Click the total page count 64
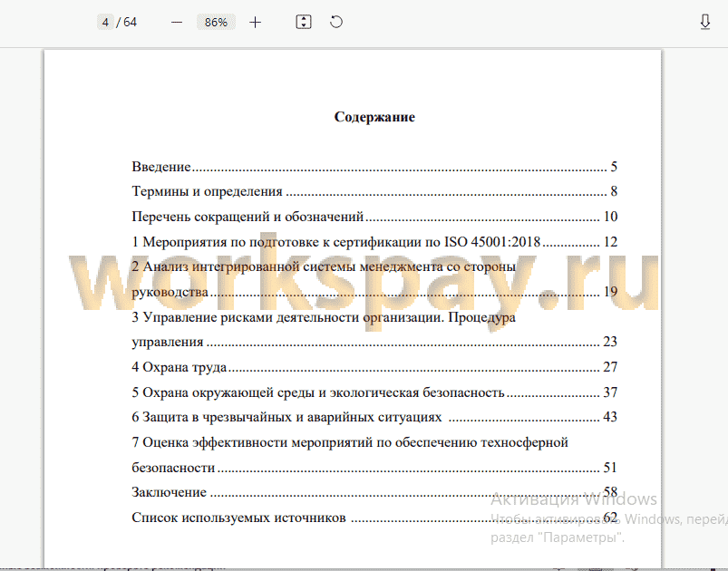This screenshot has height=571, width=728. (130, 23)
